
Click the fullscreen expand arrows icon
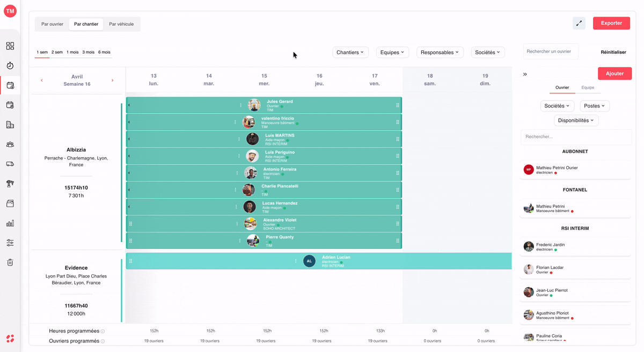[579, 23]
